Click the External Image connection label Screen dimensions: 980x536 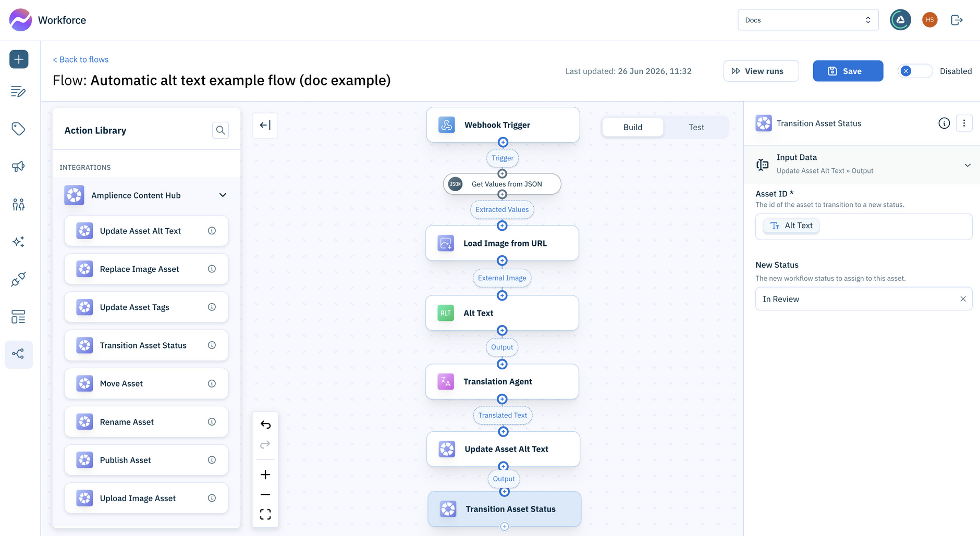pos(502,278)
